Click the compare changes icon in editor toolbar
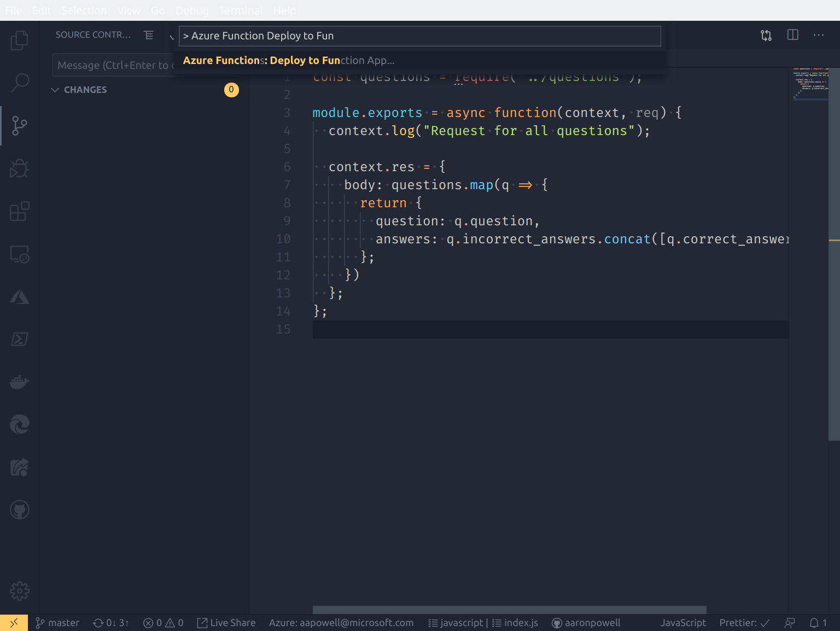The width and height of the screenshot is (840, 631). pyautogui.click(x=766, y=35)
